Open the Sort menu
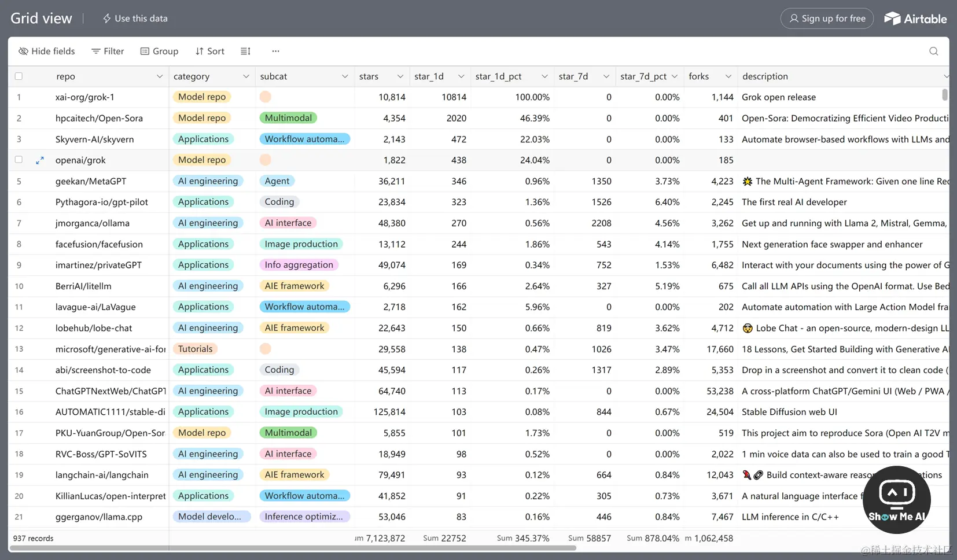Screen dimensions: 957x560 coord(209,51)
